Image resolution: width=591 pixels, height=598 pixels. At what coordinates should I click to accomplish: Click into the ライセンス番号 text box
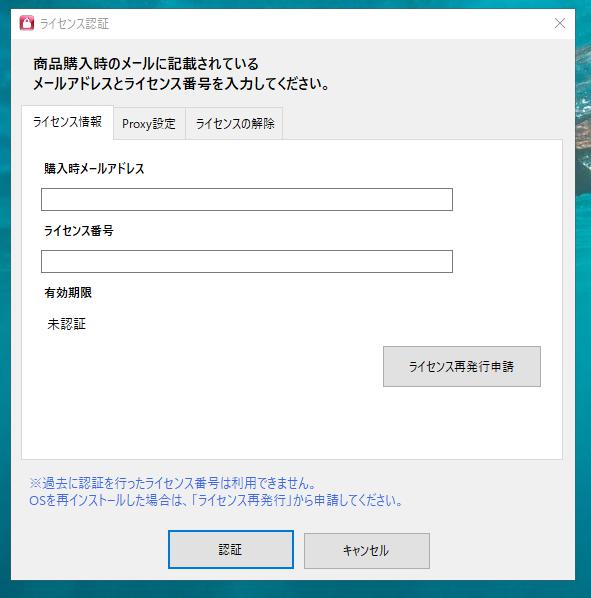[247, 261]
